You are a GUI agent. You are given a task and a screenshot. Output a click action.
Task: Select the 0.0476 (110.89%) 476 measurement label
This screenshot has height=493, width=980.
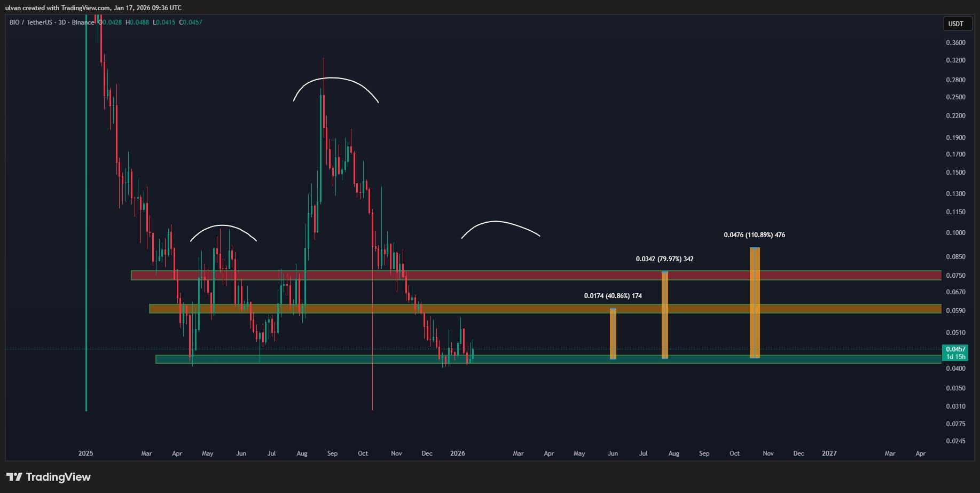[755, 235]
